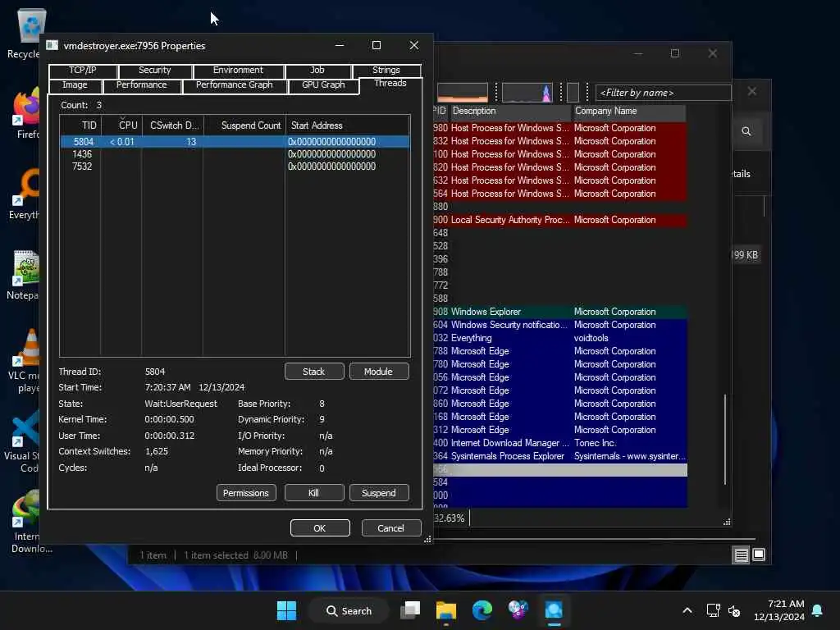
Task: Launch Microsoft Edge from taskbar
Action: click(x=482, y=610)
